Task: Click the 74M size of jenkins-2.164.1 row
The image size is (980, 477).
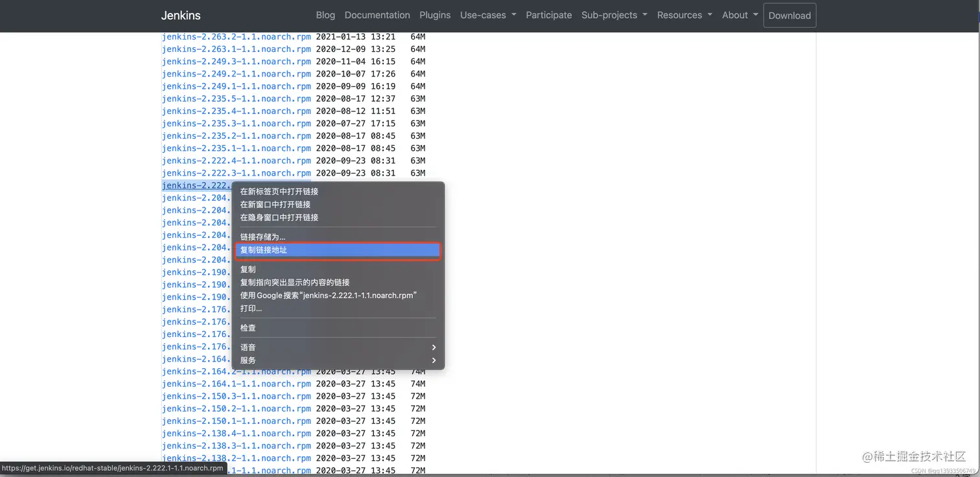Action: (418, 384)
